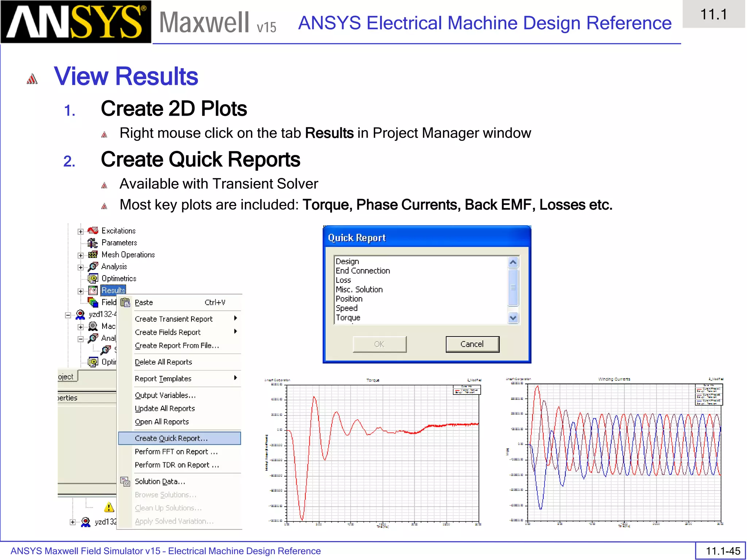
Task: Click the yzd132-4 design icon
Action: pos(80,314)
